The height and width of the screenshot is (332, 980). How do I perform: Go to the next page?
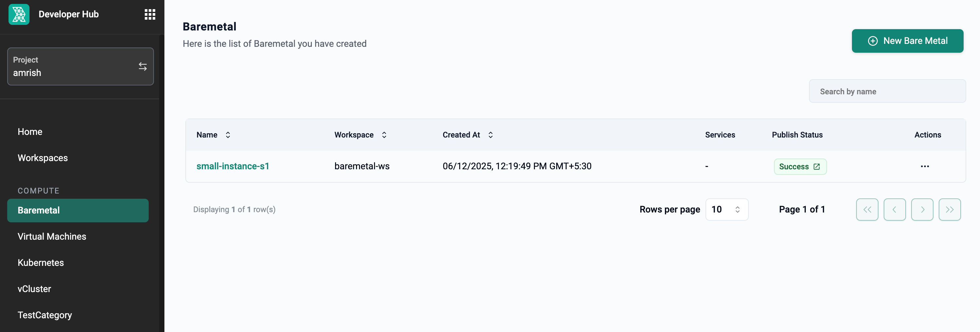point(922,210)
